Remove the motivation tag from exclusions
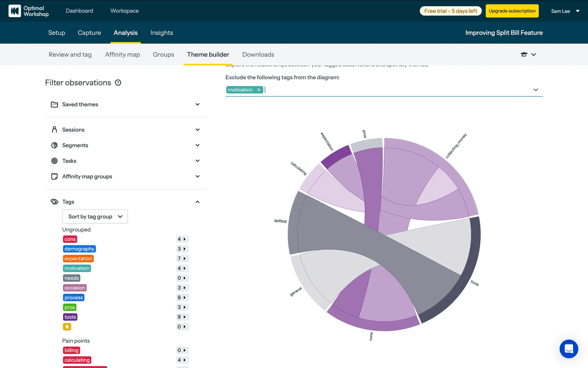588x368 pixels. pos(259,90)
